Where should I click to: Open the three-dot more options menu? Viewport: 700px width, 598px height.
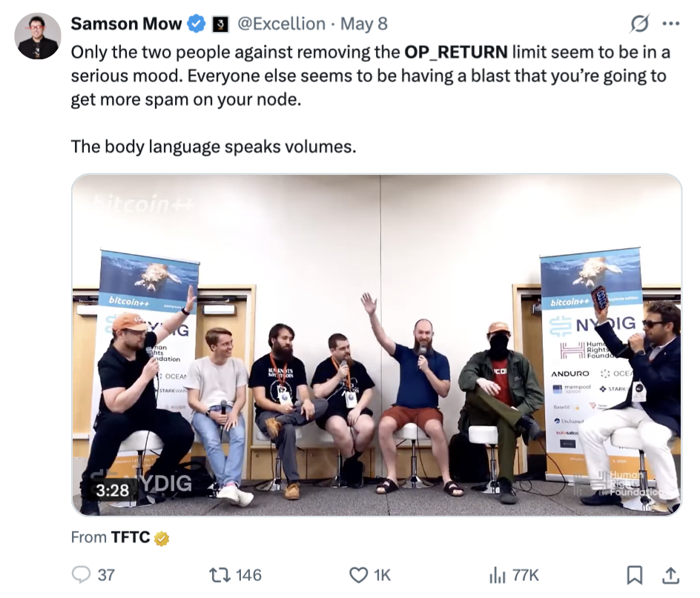670,24
